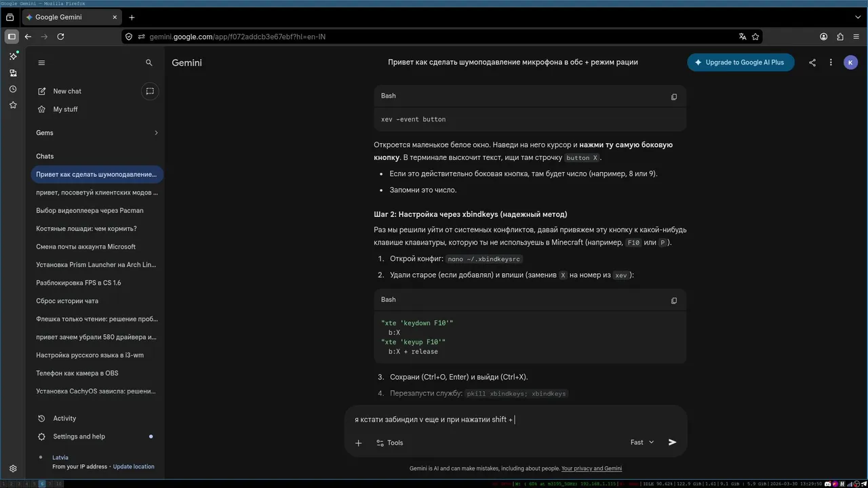Copy the xbindkeys config code block
868x488 pixels.
pos(673,300)
